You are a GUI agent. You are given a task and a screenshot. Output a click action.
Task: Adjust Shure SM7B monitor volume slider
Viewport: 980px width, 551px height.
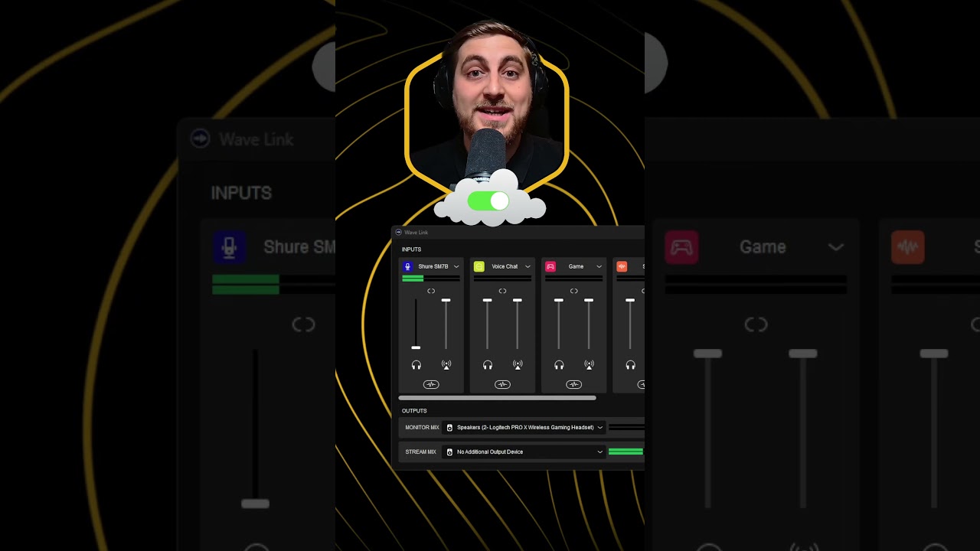(x=416, y=347)
